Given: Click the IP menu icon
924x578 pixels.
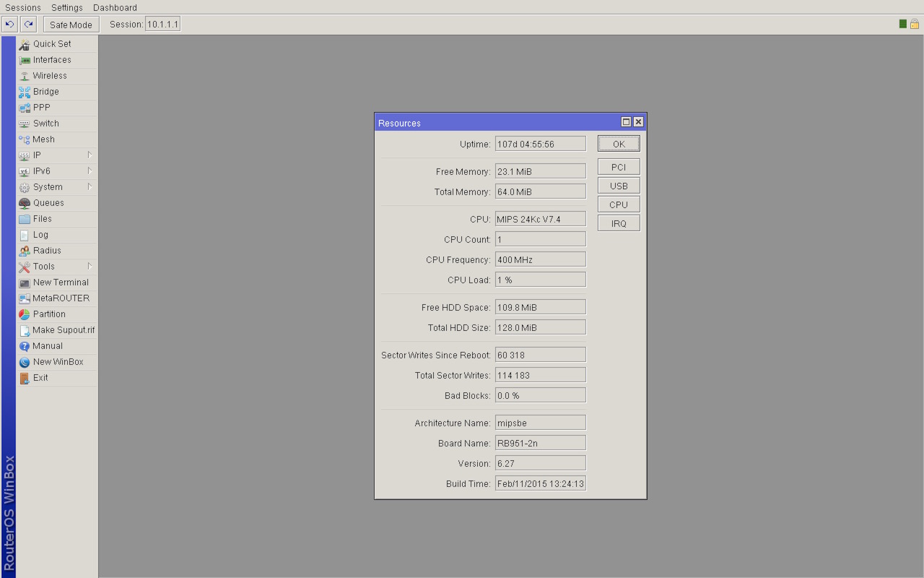Looking at the screenshot, I should (25, 155).
